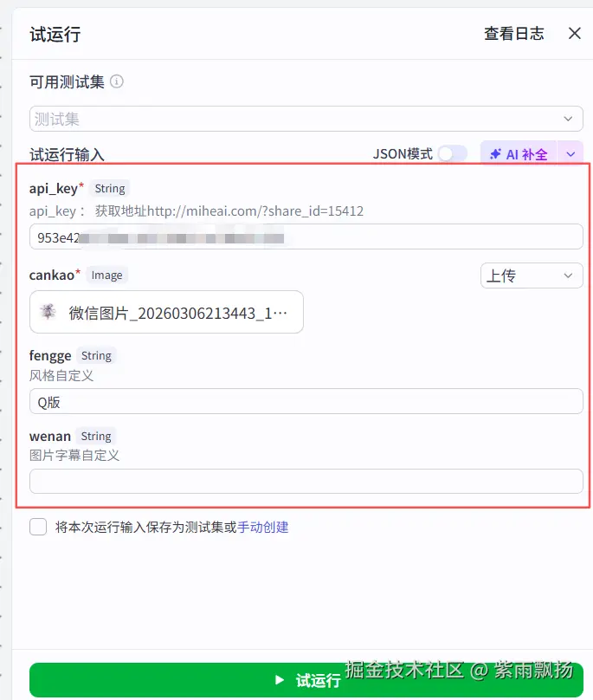The width and height of the screenshot is (593, 700).
Task: Open the 测试集 dropdown
Action: coord(306,119)
